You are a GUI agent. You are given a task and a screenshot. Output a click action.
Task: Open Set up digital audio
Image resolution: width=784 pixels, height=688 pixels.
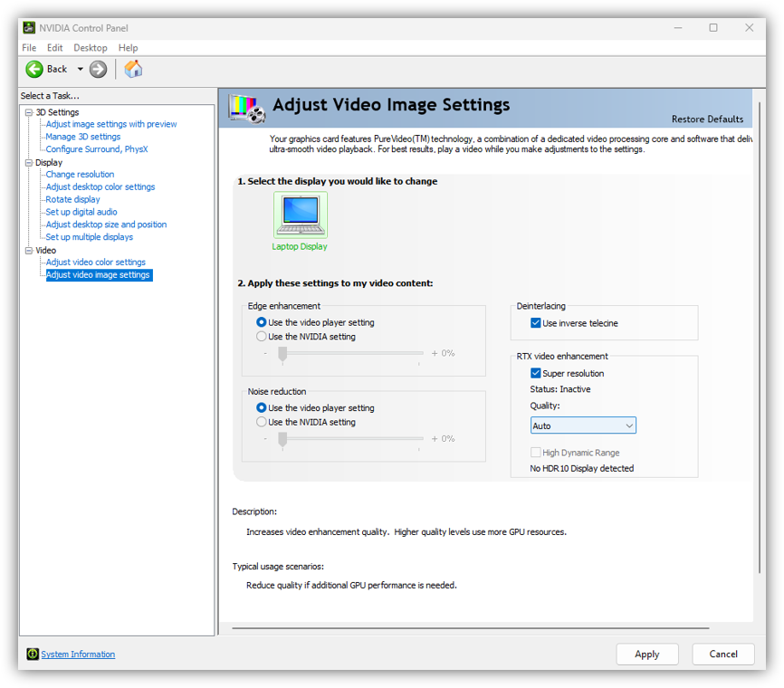81,212
